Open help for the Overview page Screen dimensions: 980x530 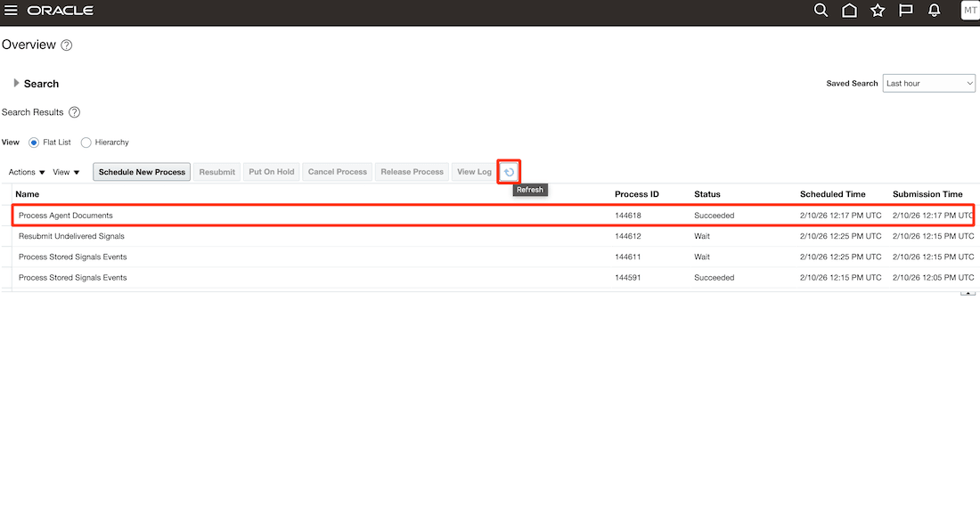(x=66, y=45)
